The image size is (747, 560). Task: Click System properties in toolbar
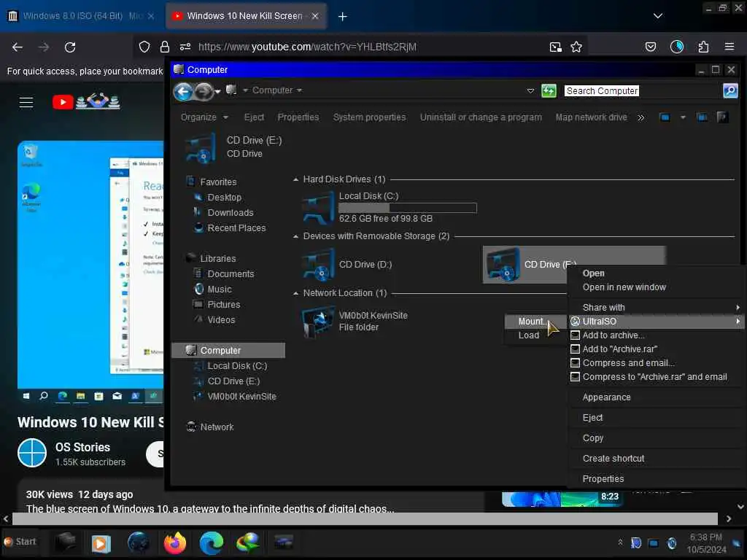369,117
